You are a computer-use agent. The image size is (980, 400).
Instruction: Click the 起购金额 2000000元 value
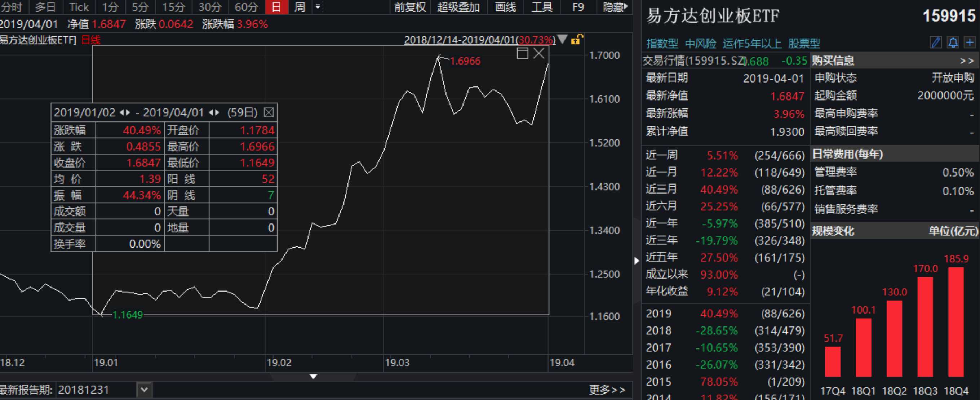coord(945,95)
